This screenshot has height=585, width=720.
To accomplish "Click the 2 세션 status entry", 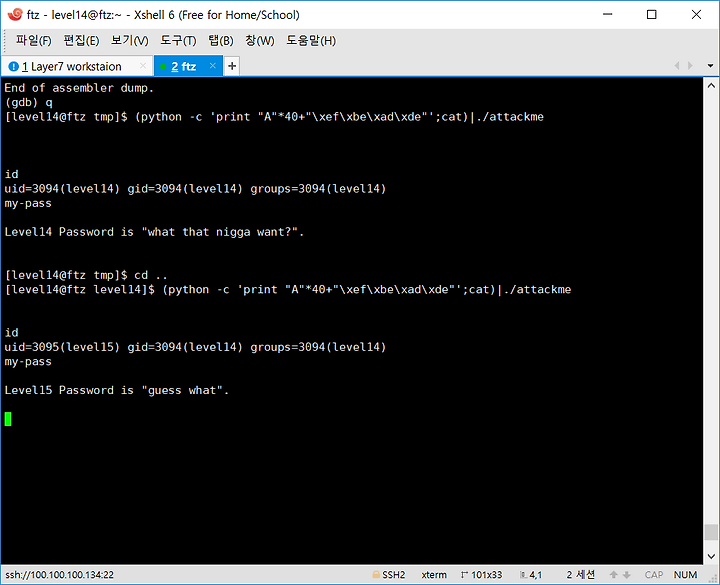I will point(581,575).
